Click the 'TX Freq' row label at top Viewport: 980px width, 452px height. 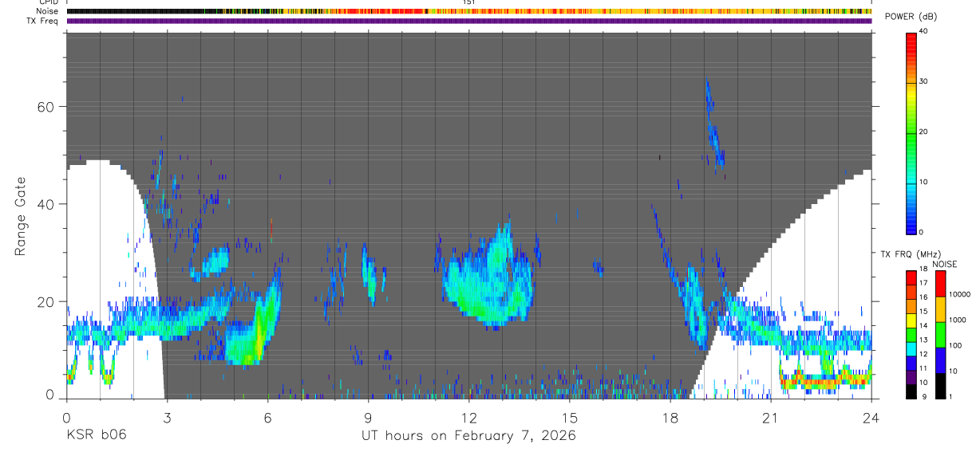coord(43,21)
